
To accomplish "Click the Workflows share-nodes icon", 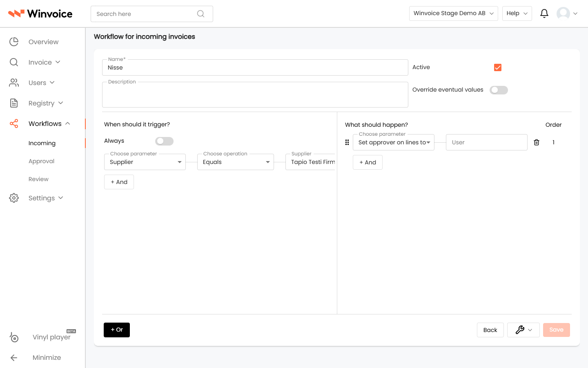I will coord(14,123).
